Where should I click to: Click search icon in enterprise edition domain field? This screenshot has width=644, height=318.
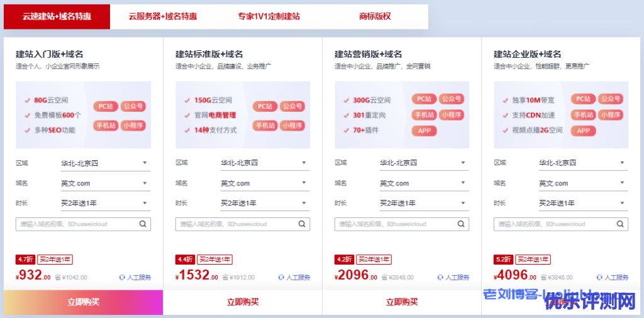click(621, 224)
